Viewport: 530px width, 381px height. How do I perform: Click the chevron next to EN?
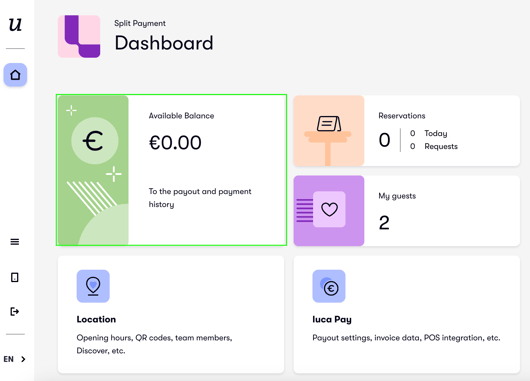point(23,359)
